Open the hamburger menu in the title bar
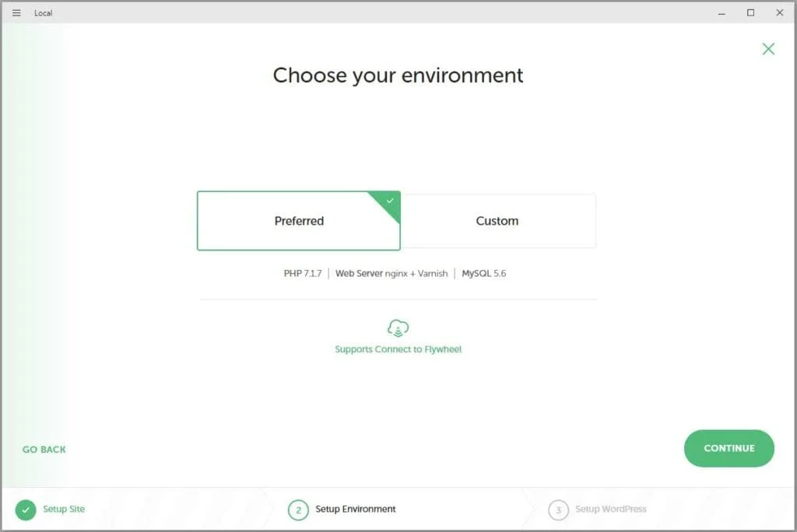The width and height of the screenshot is (797, 532). [x=16, y=12]
